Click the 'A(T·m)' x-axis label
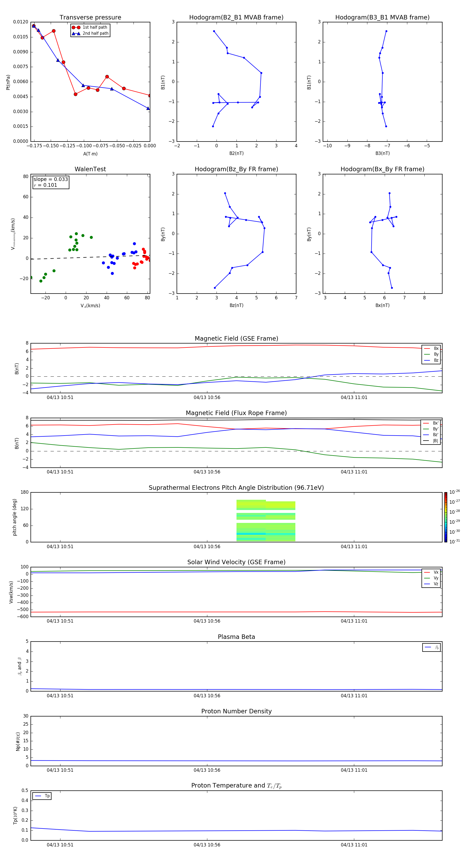 [90, 154]
